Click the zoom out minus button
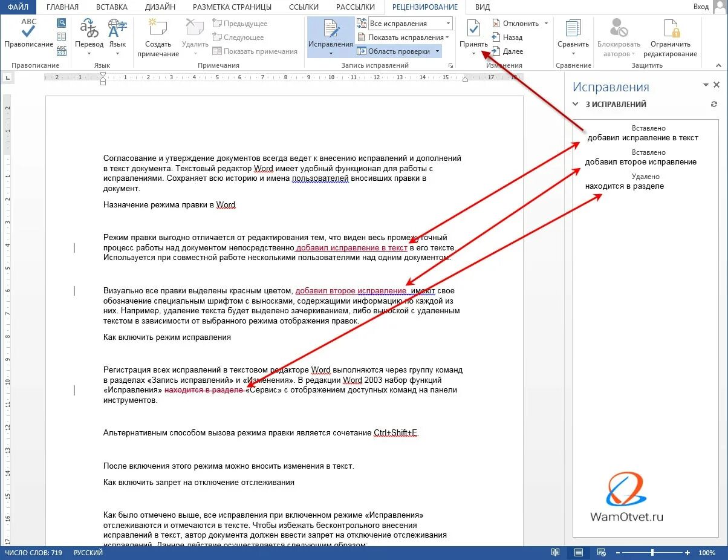Screen dimensions: 728x560 click(617, 553)
